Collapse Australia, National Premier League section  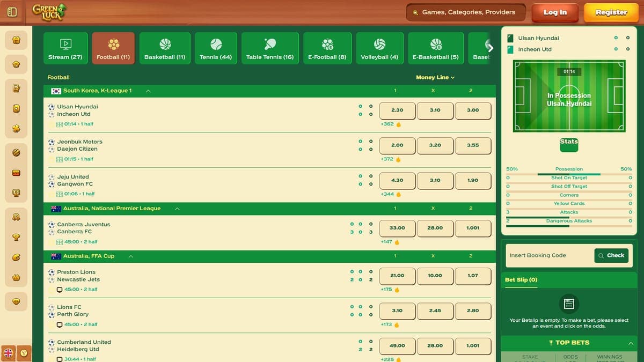177,209
